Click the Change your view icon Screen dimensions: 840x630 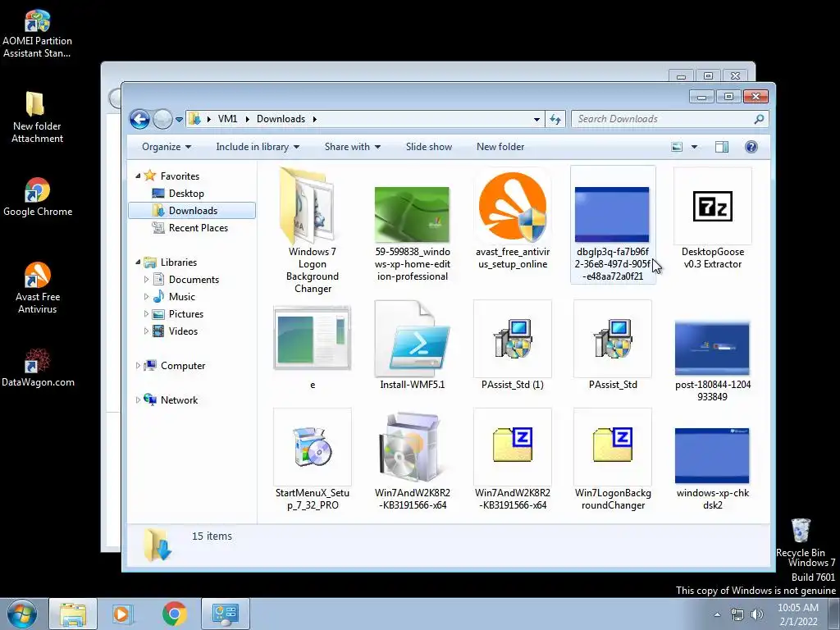pos(677,147)
